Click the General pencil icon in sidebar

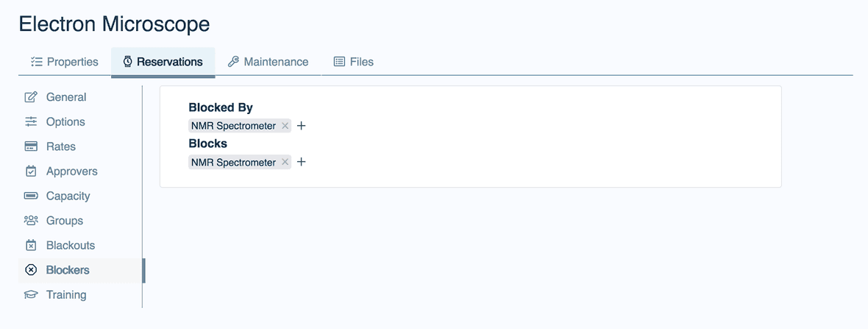(x=31, y=97)
